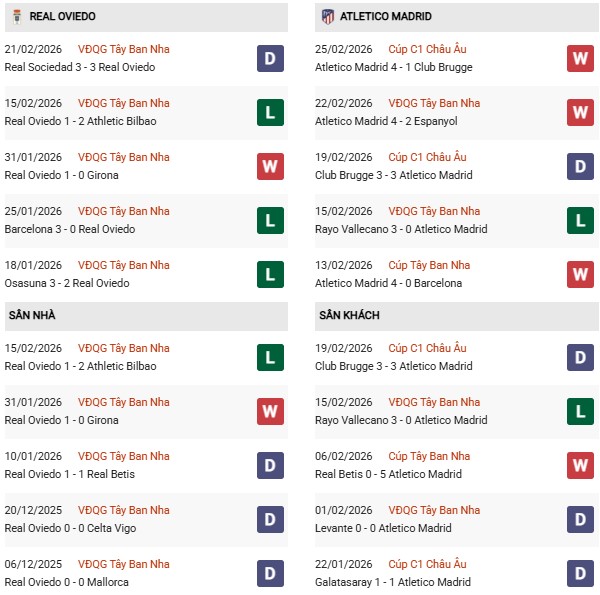600x595 pixels.
Task: Select the Atletico Madrid 4 - 2 Espanyol match
Action: coord(385,122)
